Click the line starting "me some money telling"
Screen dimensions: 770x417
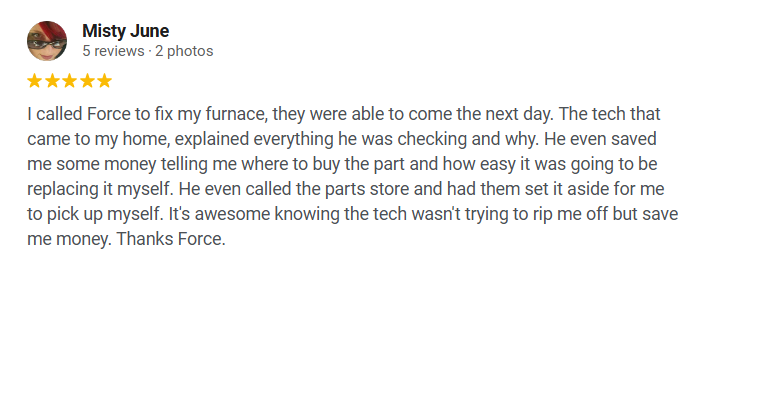pyautogui.click(x=342, y=164)
